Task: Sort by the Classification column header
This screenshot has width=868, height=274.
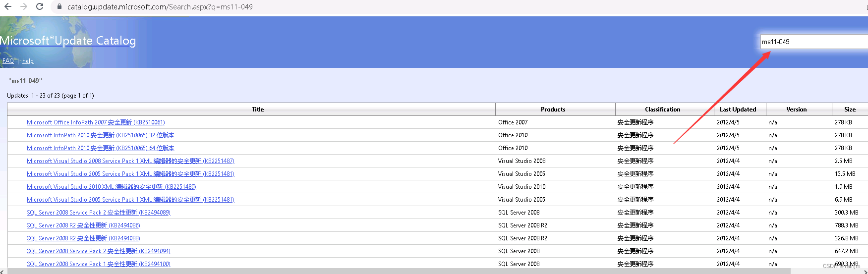Action: pos(662,110)
